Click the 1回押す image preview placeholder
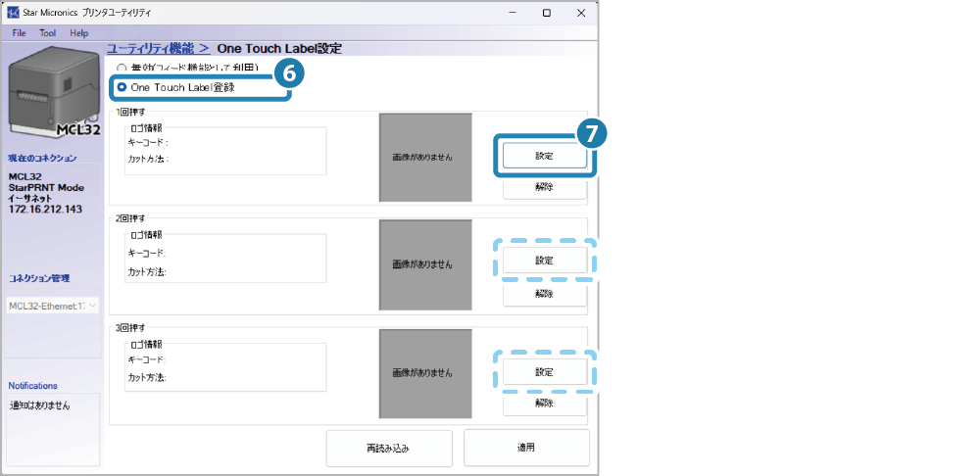 point(425,158)
